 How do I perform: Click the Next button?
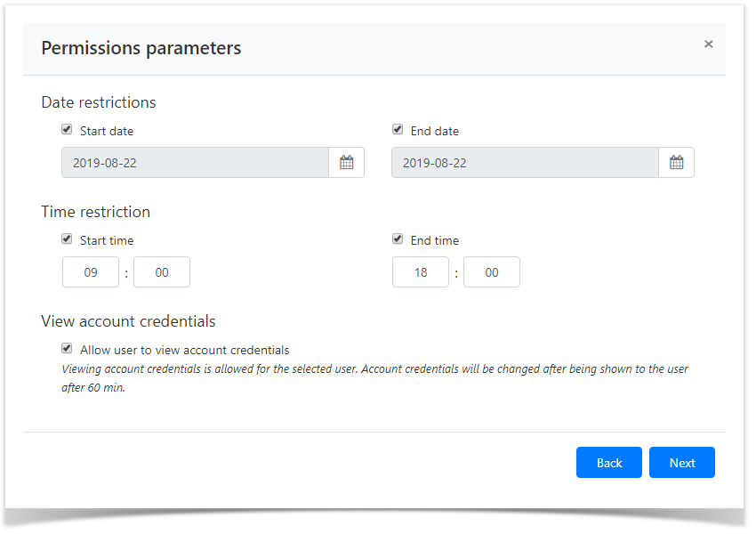pyautogui.click(x=681, y=462)
